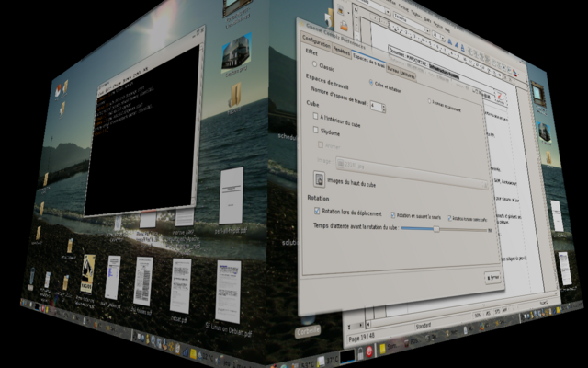Click the first blue A formatting icon in Writer
Image resolution: width=588 pixels, height=368 pixels.
pos(449,42)
